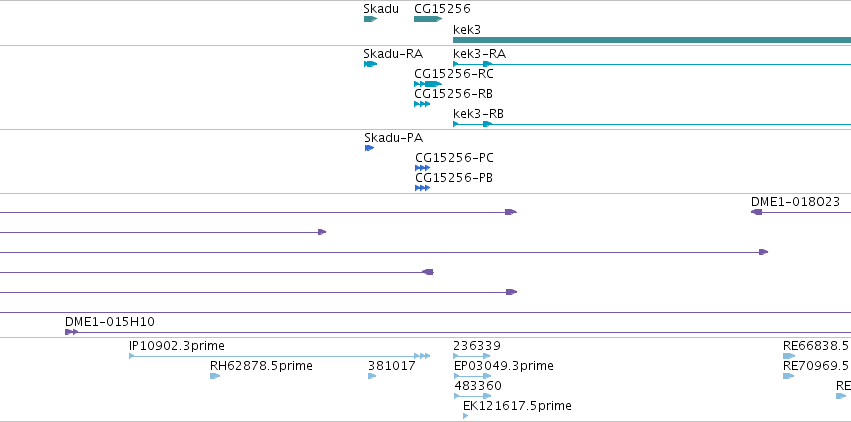Click the CG15256 gene arrow glyph

(x=428, y=19)
